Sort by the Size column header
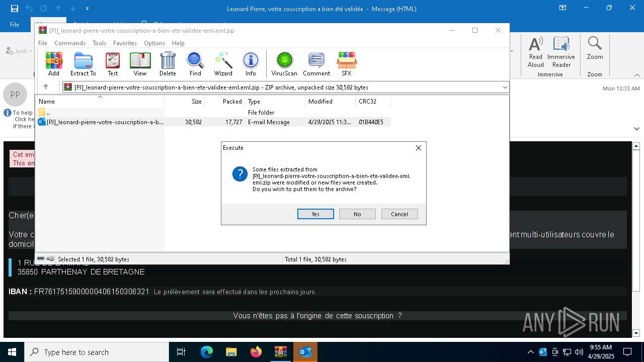This screenshot has width=644, height=362. point(184,101)
